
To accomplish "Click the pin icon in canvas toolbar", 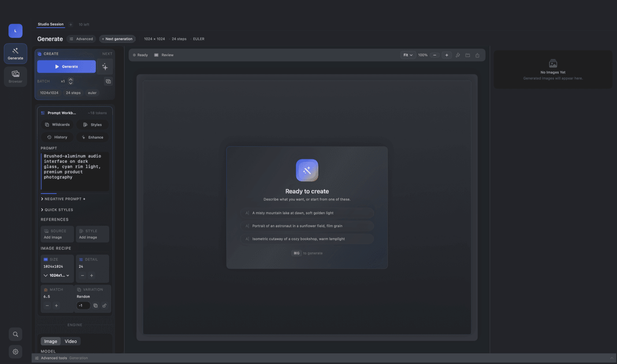I will (x=457, y=55).
